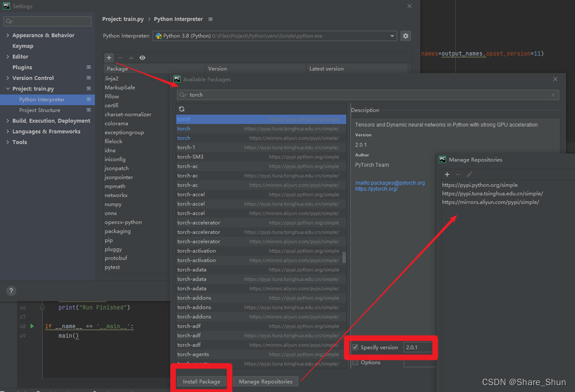The image size is (575, 392).
Task: Close the Available Packages dialog
Action: coord(555,79)
